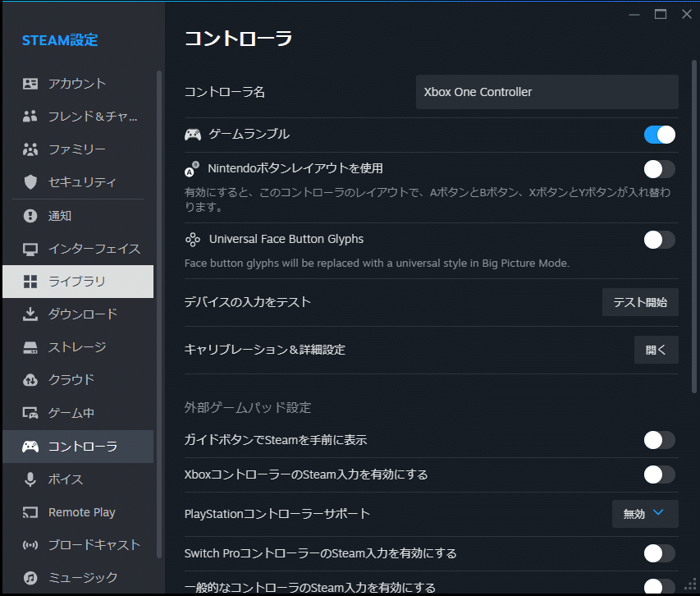Image resolution: width=700 pixels, height=596 pixels.
Task: Enable Switch ProコントローラーのSteam入力 toggle
Action: (x=659, y=553)
